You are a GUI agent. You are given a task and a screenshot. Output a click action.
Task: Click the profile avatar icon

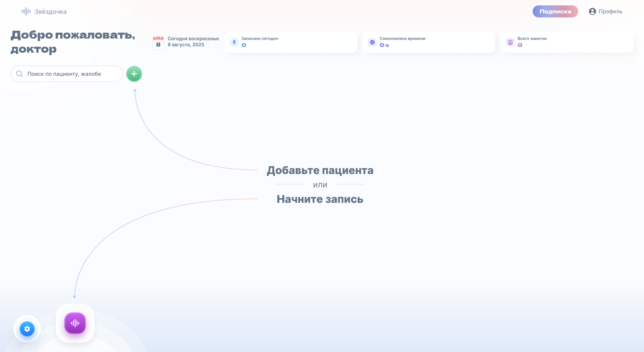pos(592,11)
